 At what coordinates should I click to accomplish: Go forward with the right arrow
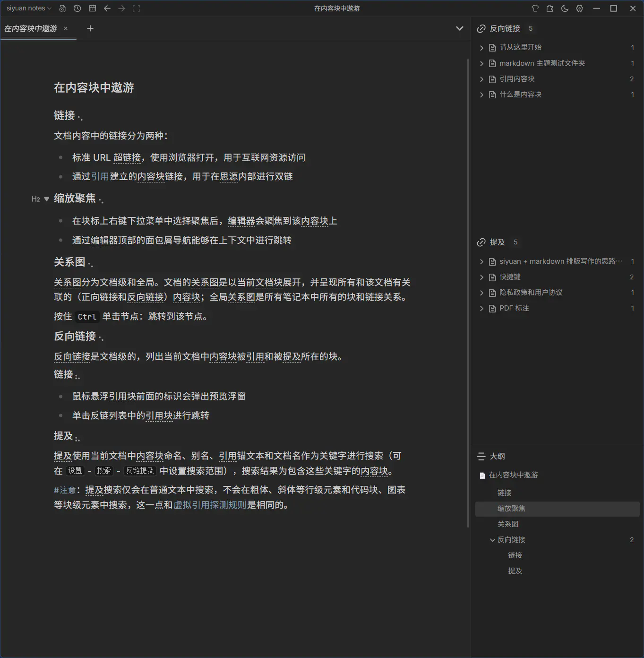tap(122, 9)
